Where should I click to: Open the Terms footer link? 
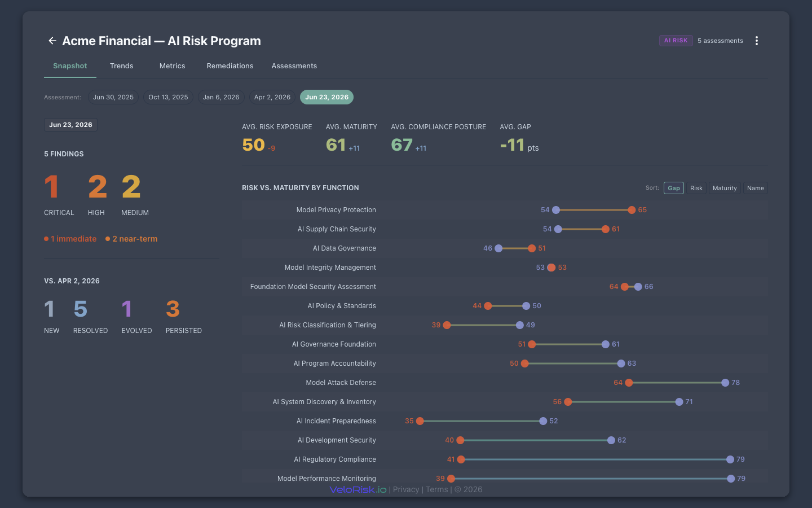(437, 489)
